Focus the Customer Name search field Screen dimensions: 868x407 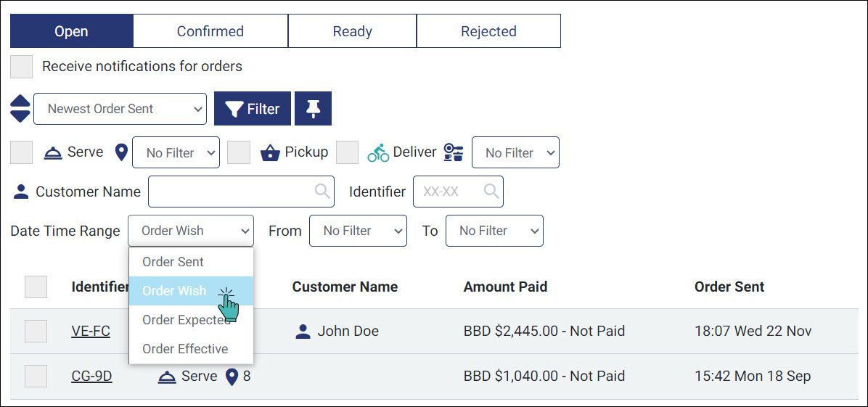[x=241, y=192]
